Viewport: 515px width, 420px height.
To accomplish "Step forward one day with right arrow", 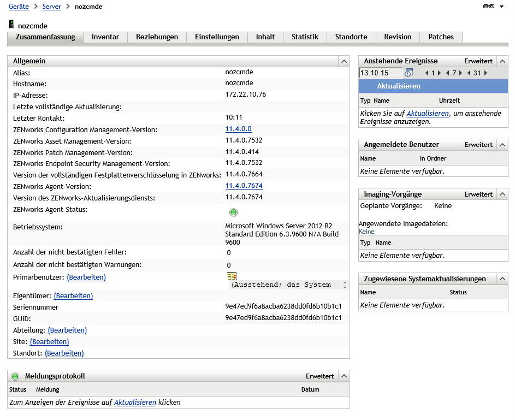I will tap(439, 73).
